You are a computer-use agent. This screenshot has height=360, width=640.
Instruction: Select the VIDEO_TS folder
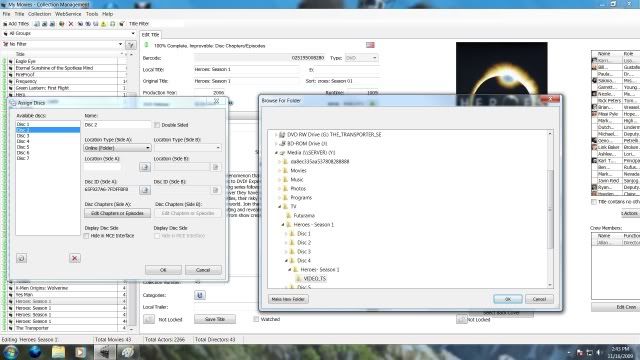click(x=315, y=278)
